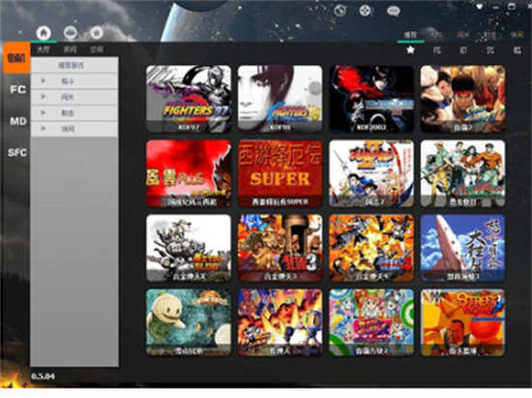Open the Snow Bros snowman game card

pos(189,322)
